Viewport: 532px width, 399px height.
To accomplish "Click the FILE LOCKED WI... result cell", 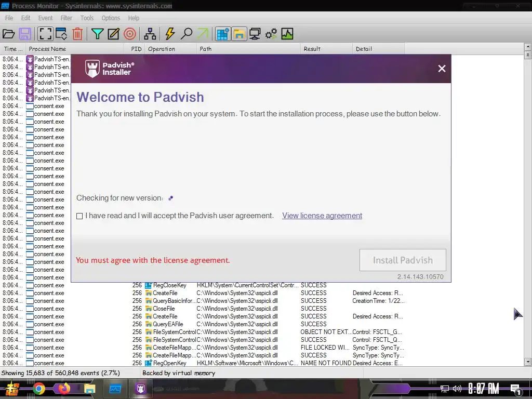I will 325,348.
